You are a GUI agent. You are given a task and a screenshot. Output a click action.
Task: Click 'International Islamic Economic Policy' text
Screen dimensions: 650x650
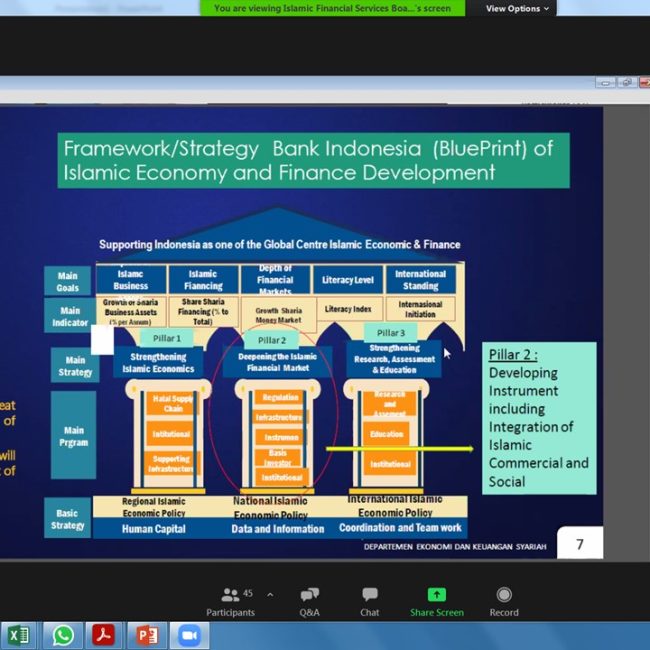[x=395, y=506]
